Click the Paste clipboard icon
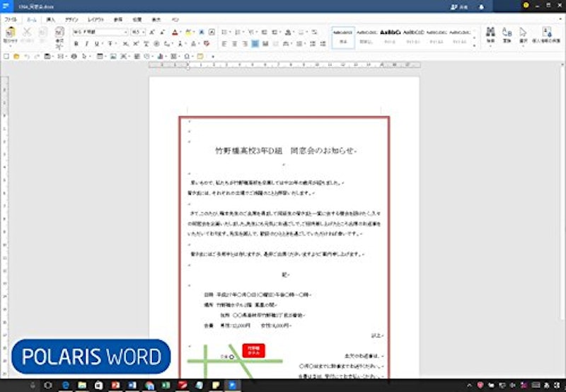 tap(11, 32)
